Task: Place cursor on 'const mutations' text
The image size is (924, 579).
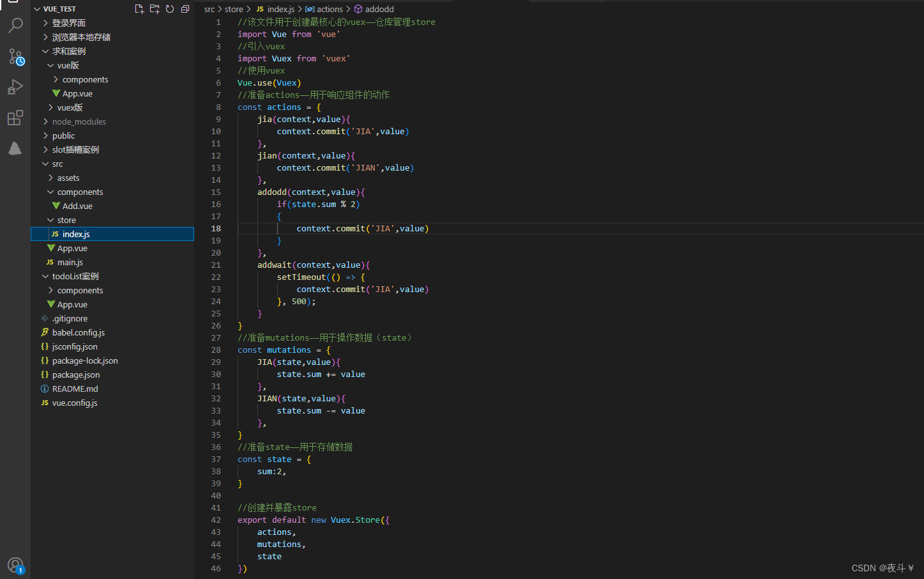Action: [x=275, y=350]
